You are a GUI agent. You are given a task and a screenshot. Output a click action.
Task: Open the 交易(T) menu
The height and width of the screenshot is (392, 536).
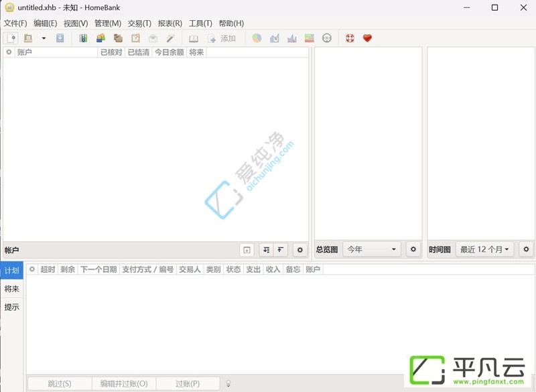point(139,23)
